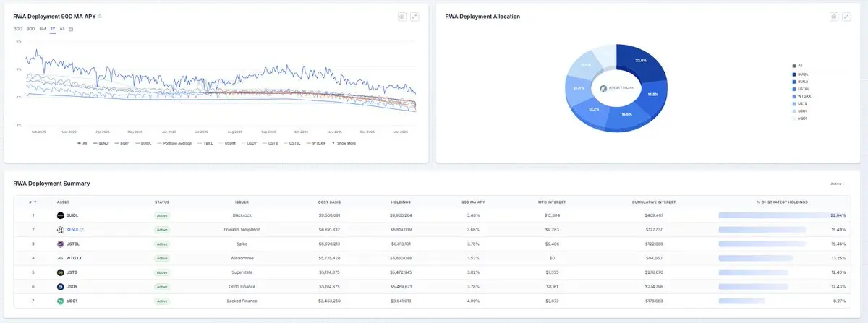Expand the APY chart to fullscreen
This screenshot has height=323, width=868.
(414, 17)
